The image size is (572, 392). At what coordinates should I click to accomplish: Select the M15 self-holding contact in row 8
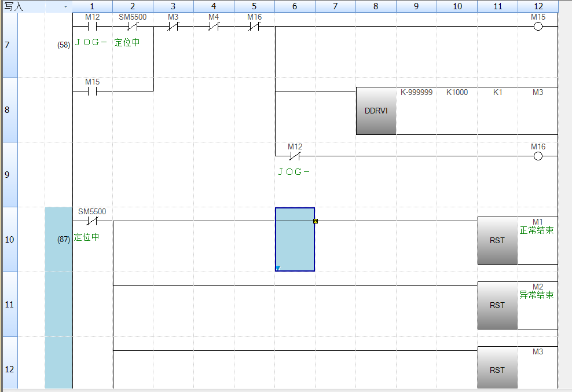pyautogui.click(x=92, y=91)
